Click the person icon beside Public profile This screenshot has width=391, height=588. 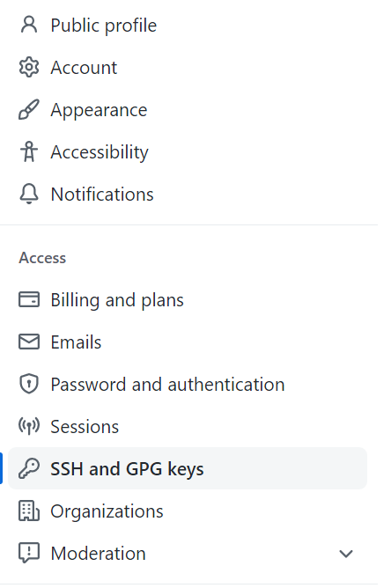[29, 26]
